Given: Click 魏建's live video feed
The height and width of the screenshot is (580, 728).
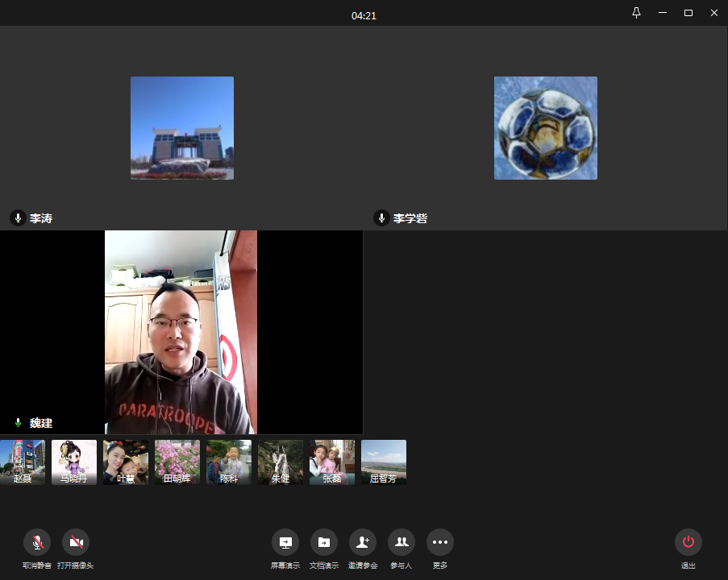Looking at the screenshot, I should coord(181,332).
